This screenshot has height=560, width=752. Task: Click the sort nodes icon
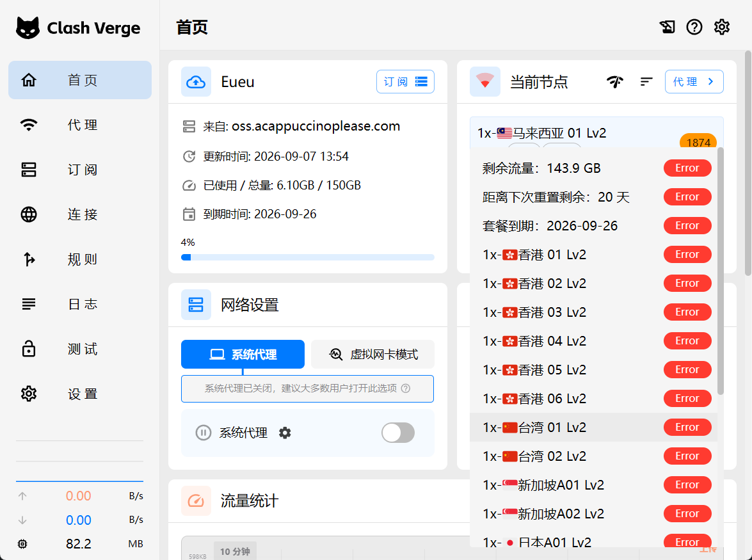coord(646,82)
